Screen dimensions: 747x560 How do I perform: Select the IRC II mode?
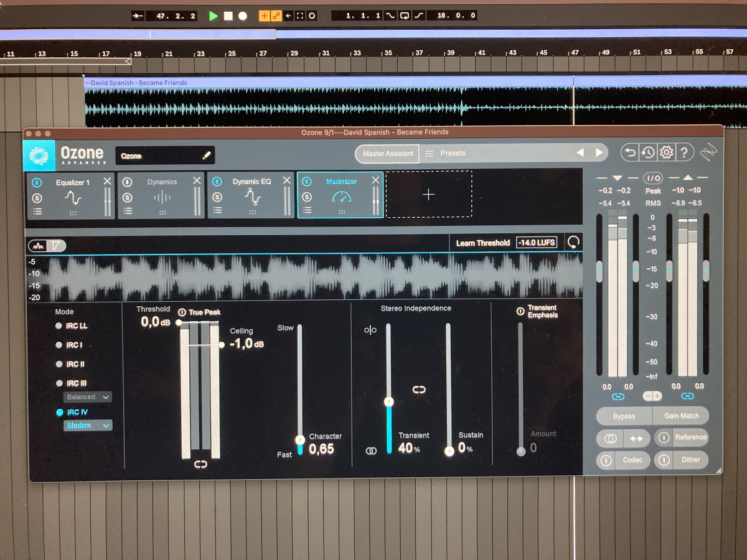pos(70,364)
